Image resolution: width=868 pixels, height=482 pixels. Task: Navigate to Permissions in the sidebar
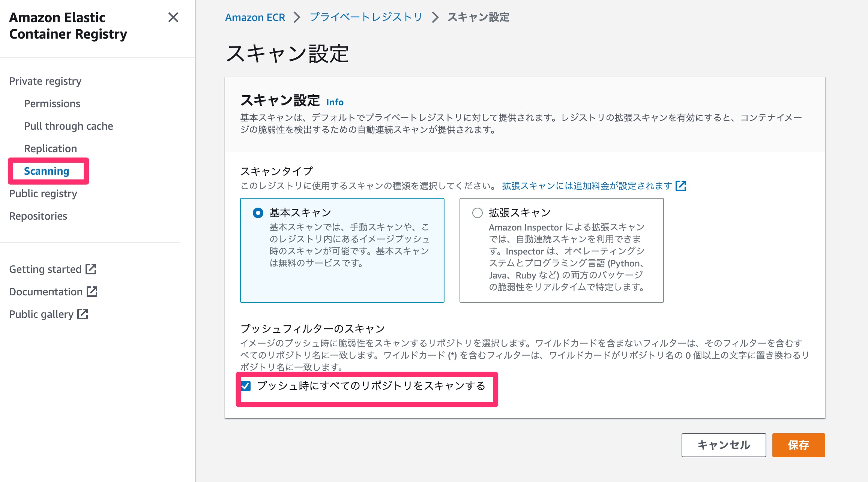(x=52, y=103)
